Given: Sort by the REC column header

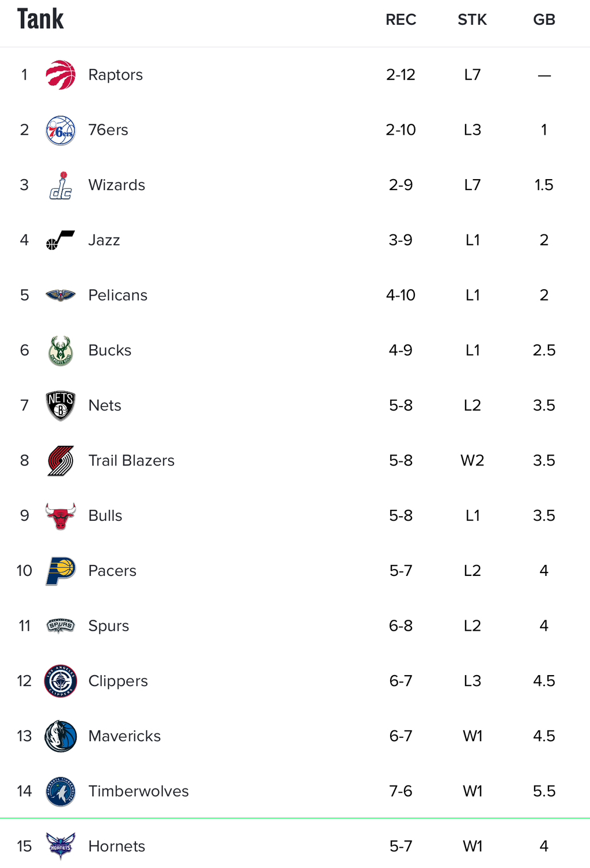Looking at the screenshot, I should tap(401, 20).
